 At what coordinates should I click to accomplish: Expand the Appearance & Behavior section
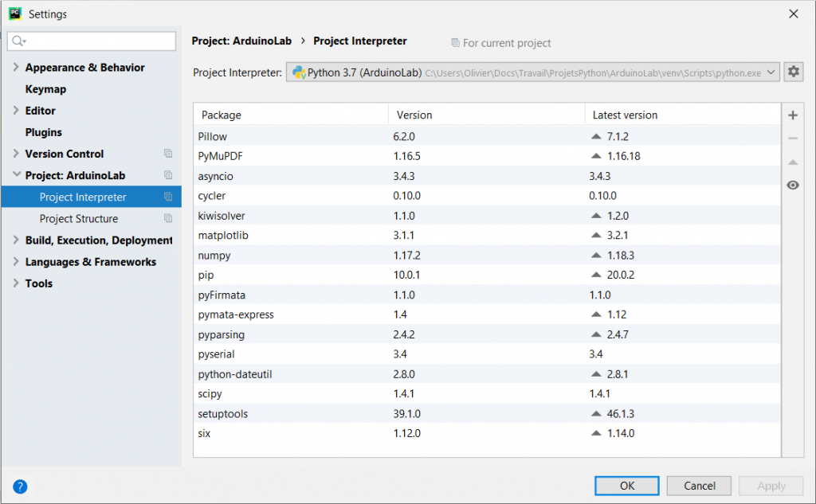point(16,68)
